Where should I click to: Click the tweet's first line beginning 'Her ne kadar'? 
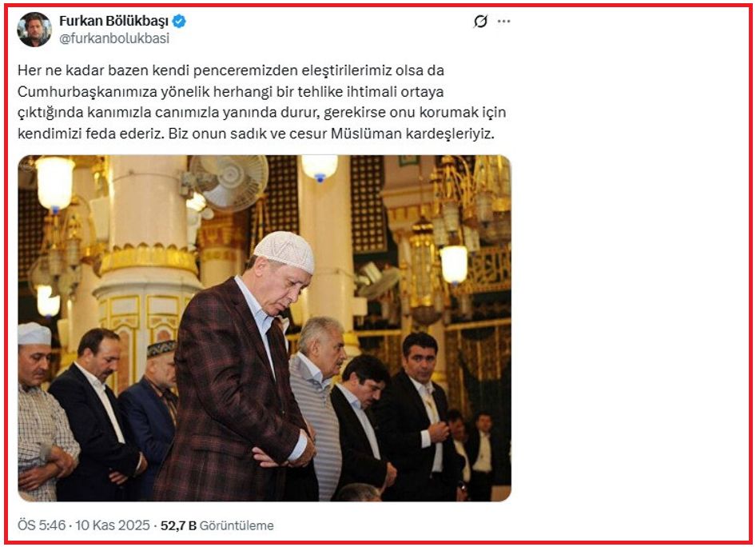click(x=231, y=70)
